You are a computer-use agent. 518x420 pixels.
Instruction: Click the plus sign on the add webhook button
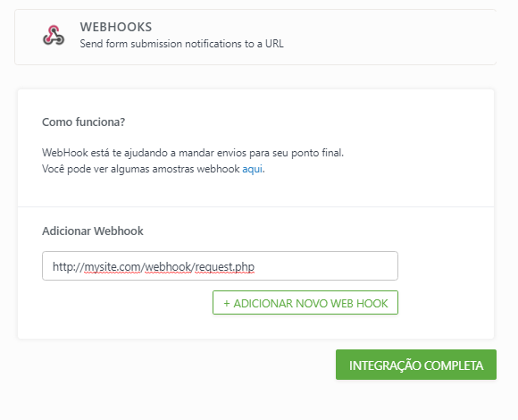pyautogui.click(x=227, y=303)
